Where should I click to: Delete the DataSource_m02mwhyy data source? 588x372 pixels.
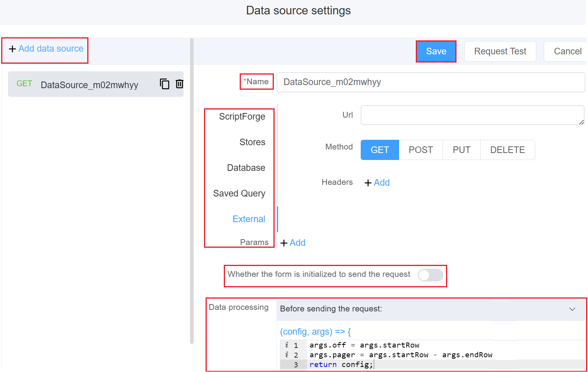tap(180, 84)
